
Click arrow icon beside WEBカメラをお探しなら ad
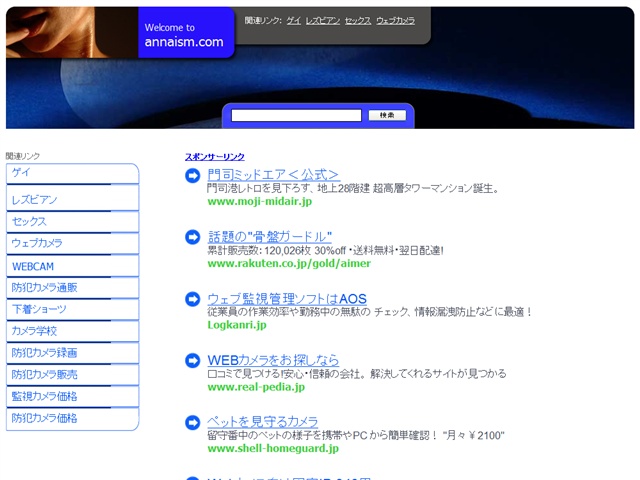192,360
